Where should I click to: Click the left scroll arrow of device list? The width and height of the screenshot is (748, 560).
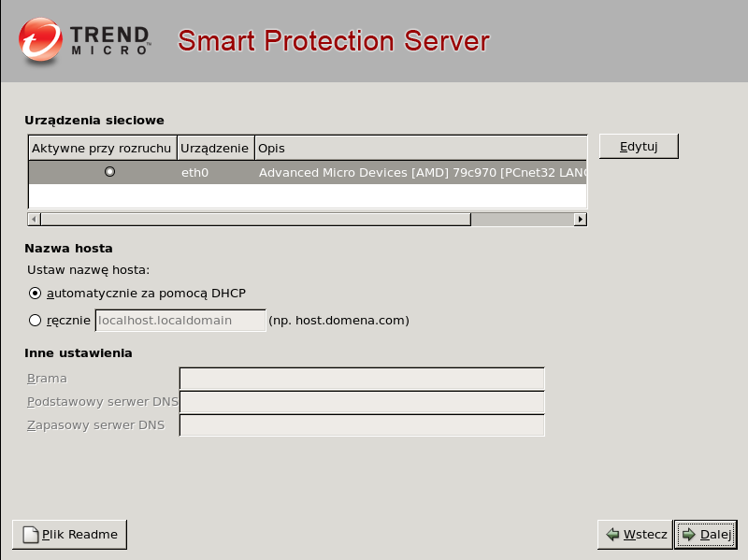click(34, 220)
